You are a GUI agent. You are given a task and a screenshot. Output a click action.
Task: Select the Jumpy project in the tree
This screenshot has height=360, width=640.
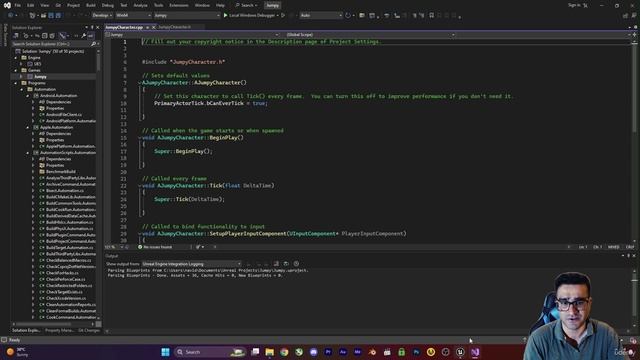40,77
